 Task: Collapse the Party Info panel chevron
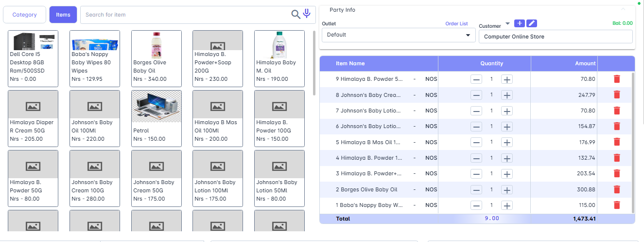click(x=623, y=9)
